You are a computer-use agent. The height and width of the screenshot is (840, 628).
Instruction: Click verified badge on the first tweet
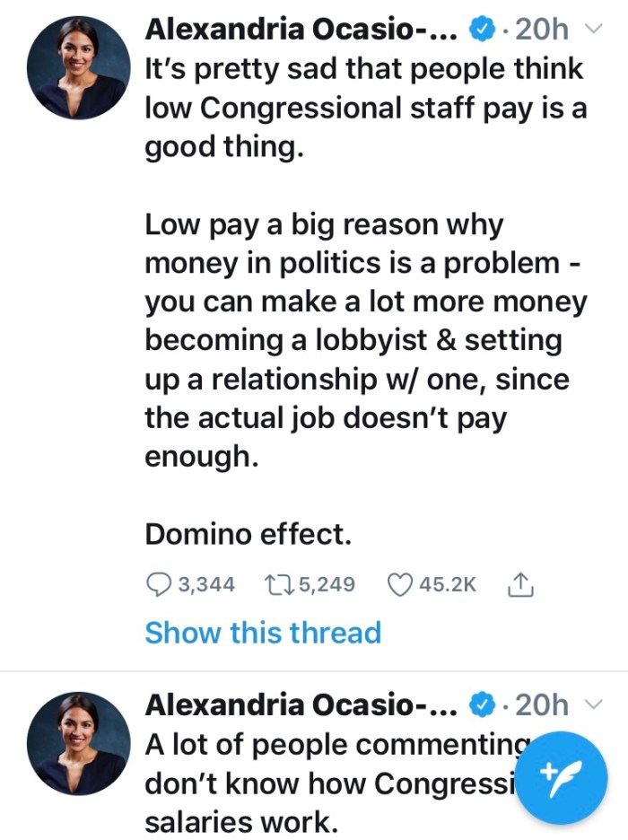point(482,31)
